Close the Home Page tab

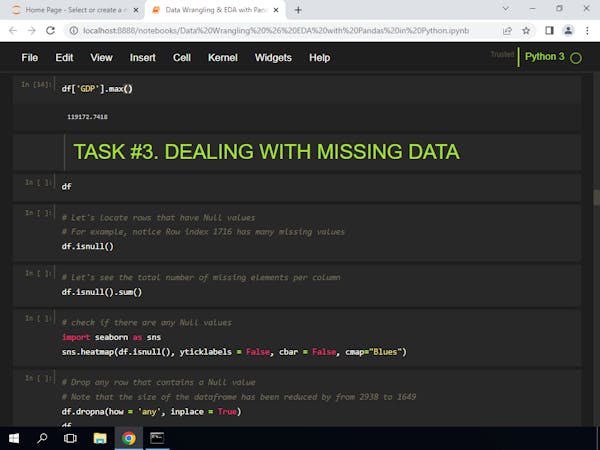tap(135, 10)
